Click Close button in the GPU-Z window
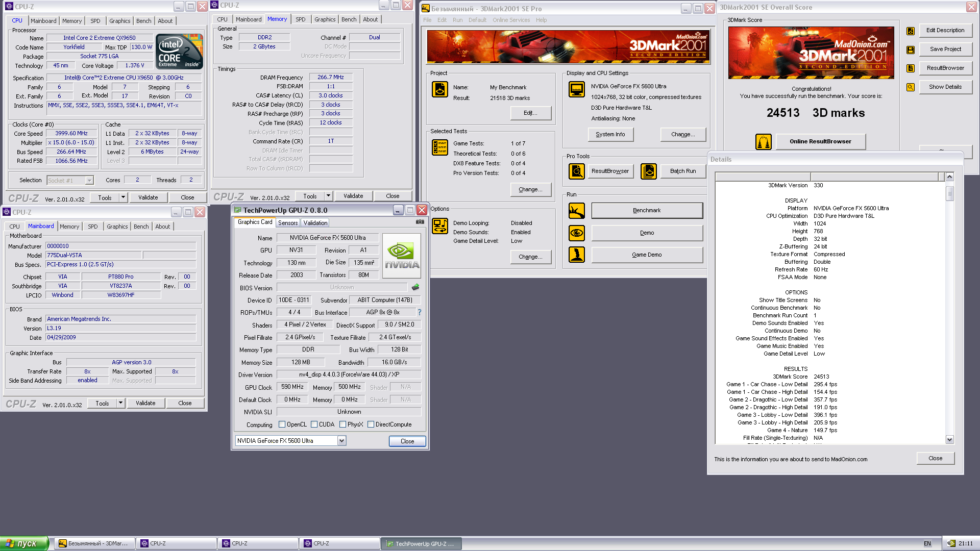The width and height of the screenshot is (980, 551). coord(407,441)
